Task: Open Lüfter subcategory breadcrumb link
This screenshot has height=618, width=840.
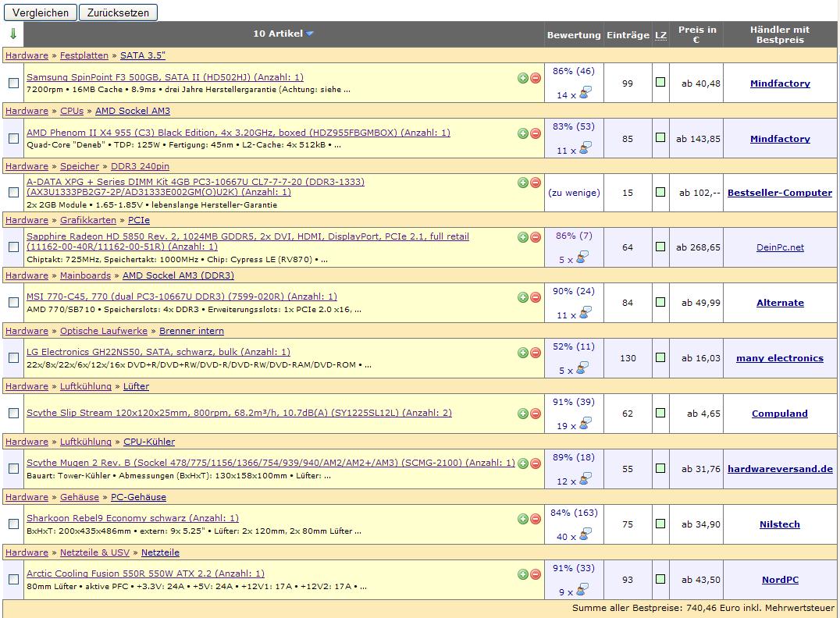Action: [x=136, y=387]
